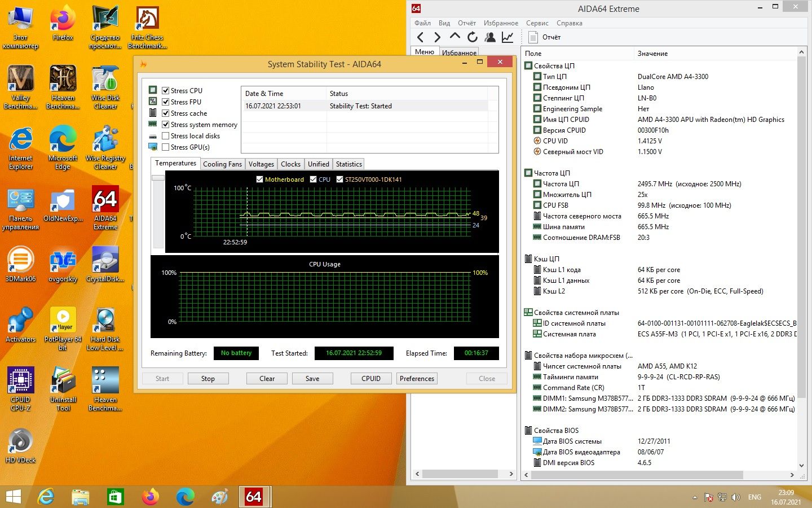Click the CPUID button
This screenshot has height=508, width=812.
(371, 379)
